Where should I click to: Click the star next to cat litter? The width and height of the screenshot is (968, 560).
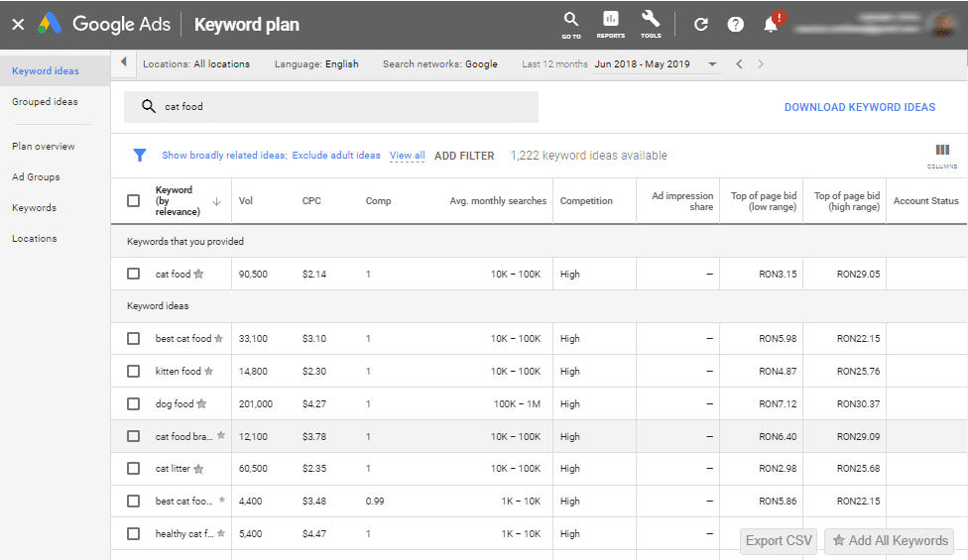tap(198, 469)
